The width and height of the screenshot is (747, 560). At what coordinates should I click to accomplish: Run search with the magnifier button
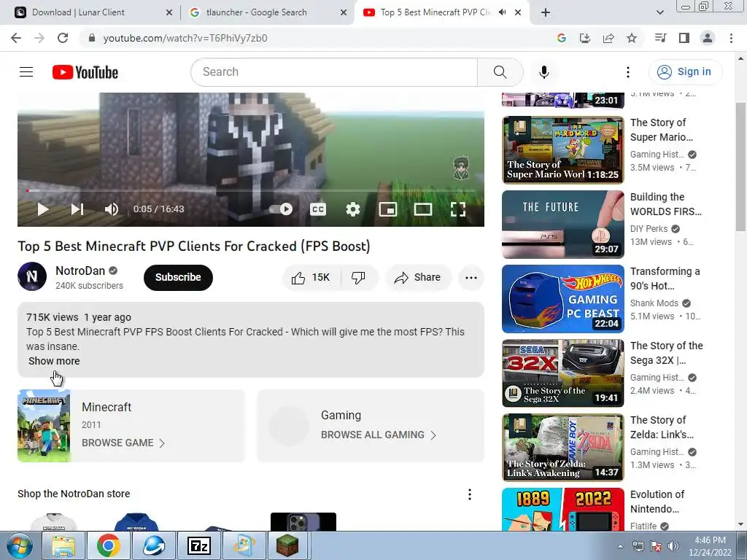(500, 72)
